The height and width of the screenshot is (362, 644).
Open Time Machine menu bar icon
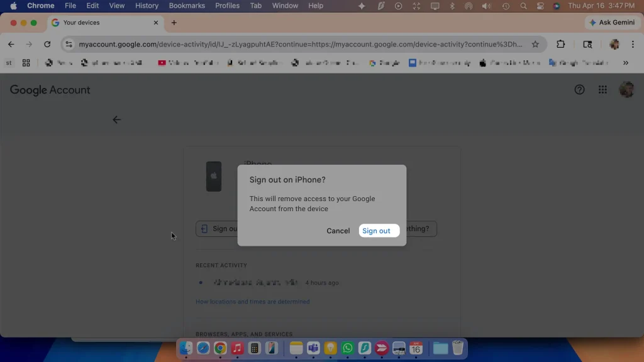click(506, 6)
